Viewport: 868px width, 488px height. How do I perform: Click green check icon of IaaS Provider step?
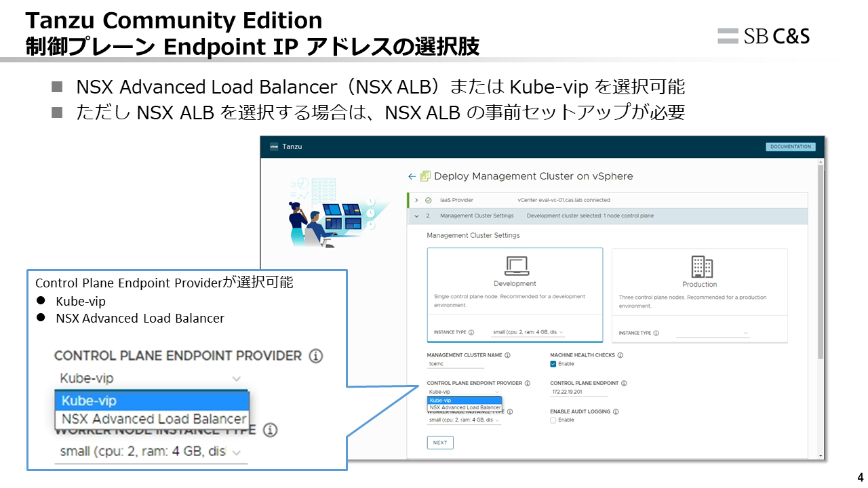tap(428, 200)
